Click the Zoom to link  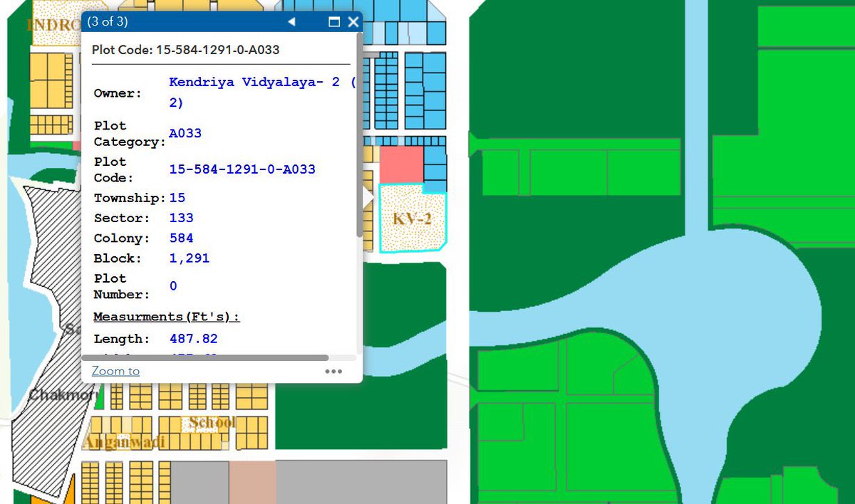pos(115,371)
